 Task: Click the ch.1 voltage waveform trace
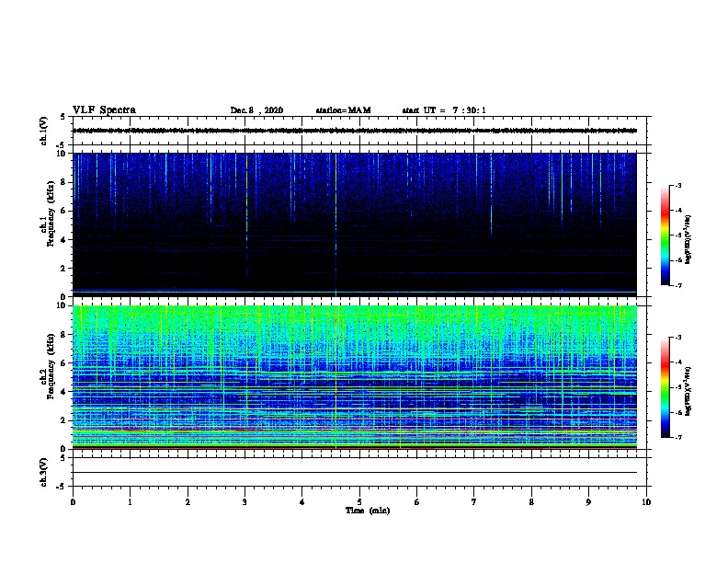coord(355,131)
